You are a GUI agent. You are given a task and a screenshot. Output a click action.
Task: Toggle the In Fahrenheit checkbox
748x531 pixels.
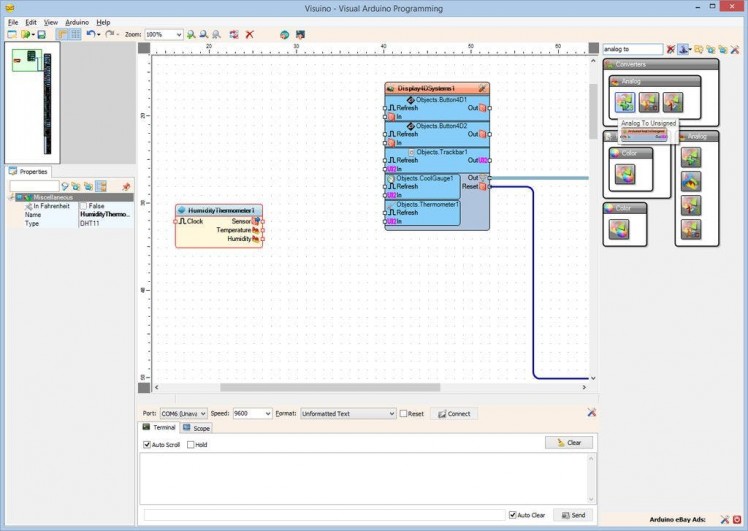point(84,206)
